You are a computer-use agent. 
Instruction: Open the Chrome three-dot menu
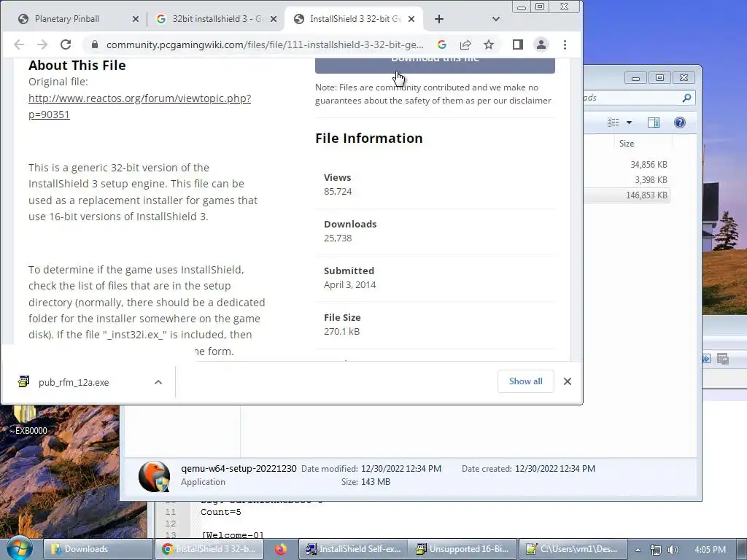(x=565, y=44)
